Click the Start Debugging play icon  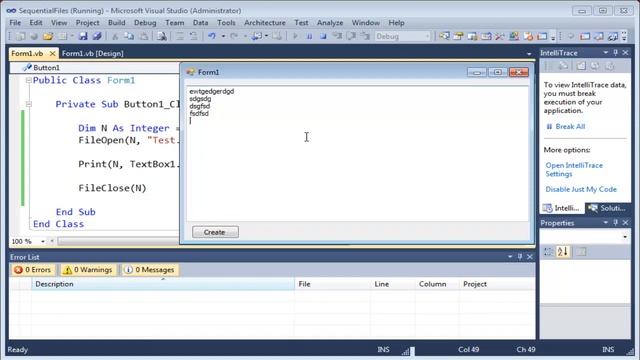pyautogui.click(x=295, y=36)
